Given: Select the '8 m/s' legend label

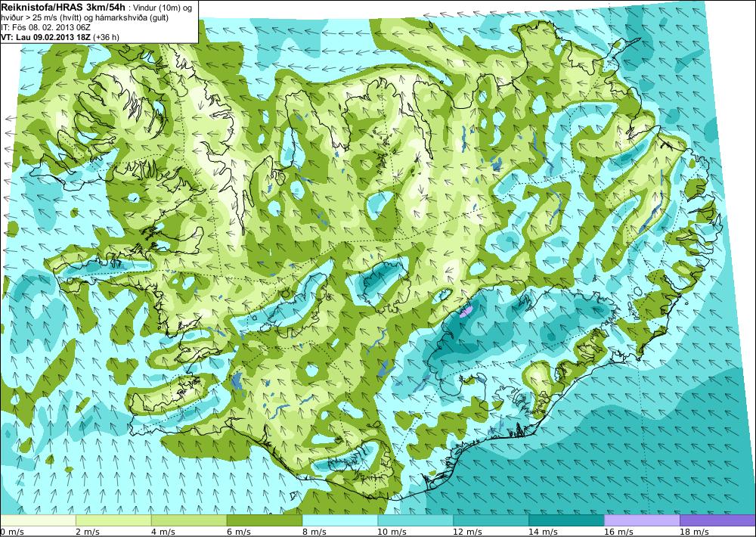Looking at the screenshot, I should (314, 532).
